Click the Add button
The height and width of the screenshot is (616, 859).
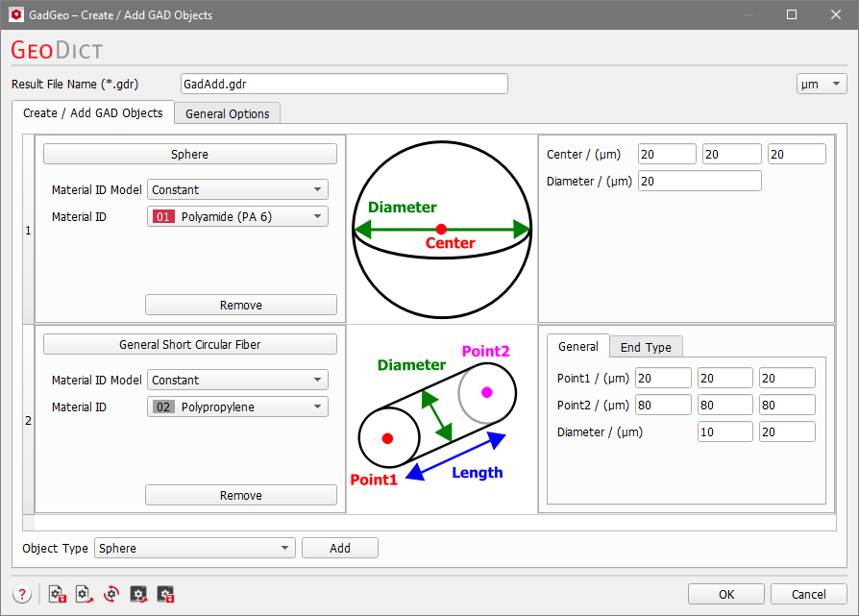click(339, 548)
